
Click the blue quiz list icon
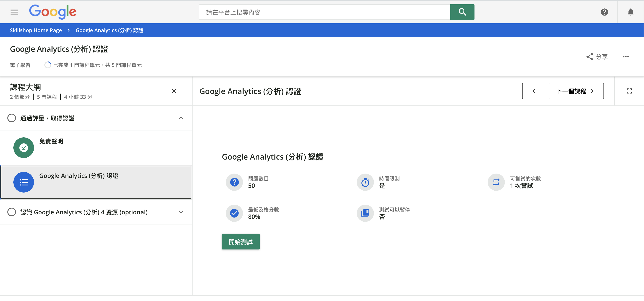click(x=24, y=182)
